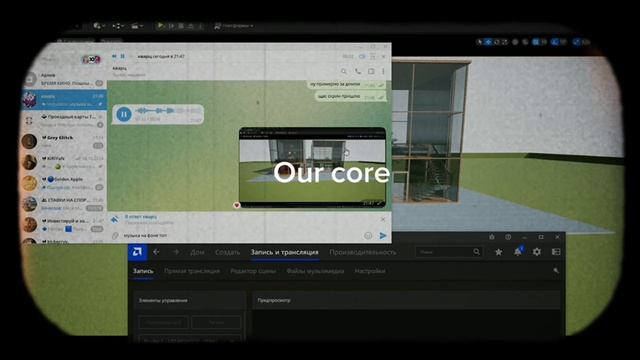Toggle Unreal scale snapping
Image resolution: width=640 pixels, height=360 pixels.
pyautogui.click(x=576, y=42)
